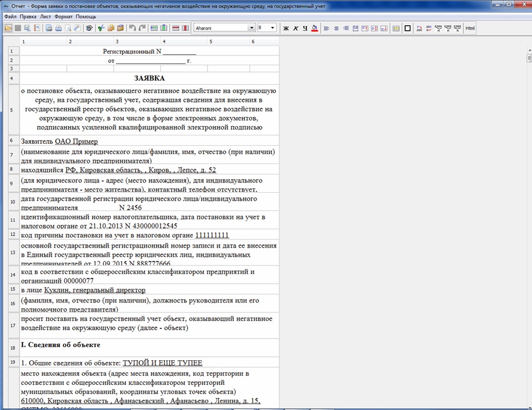The image size is (532, 410).
Task: Open the font size dropdown
Action: pos(273,27)
